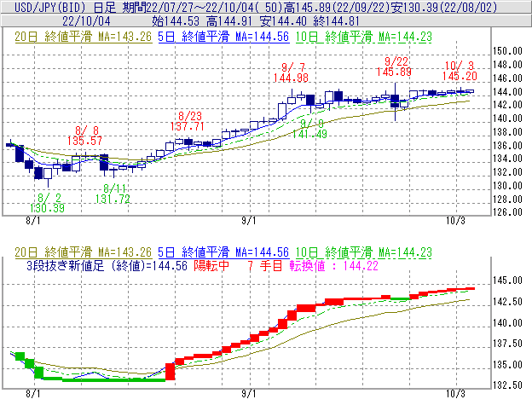Click the 3段抜き新値足 (終値)=144.56 label

click(107, 265)
